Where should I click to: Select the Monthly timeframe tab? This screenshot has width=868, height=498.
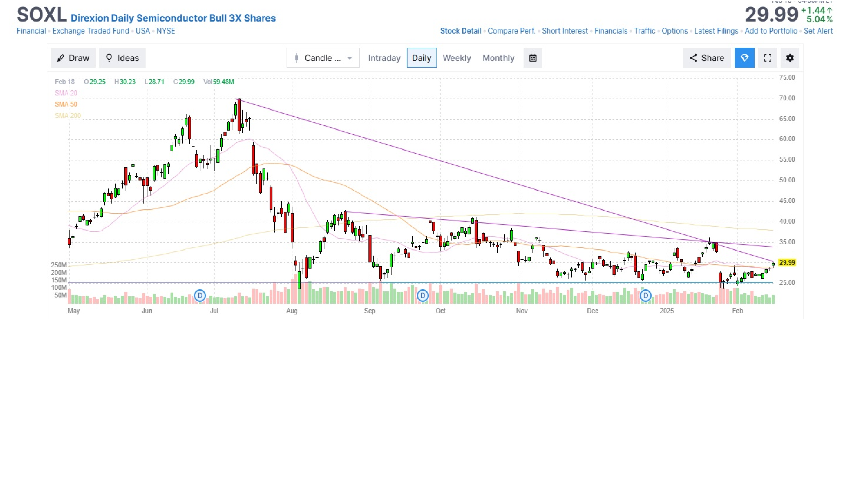click(x=498, y=58)
